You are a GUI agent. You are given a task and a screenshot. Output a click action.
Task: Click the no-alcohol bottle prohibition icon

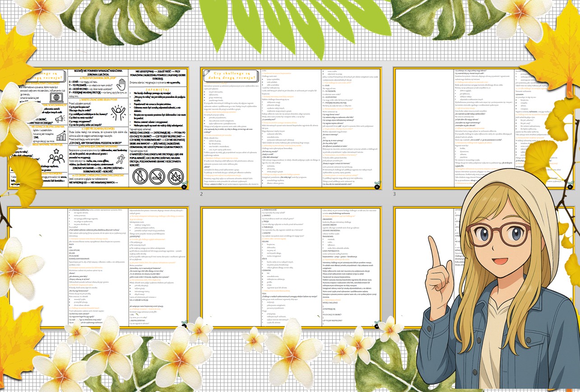140,176
